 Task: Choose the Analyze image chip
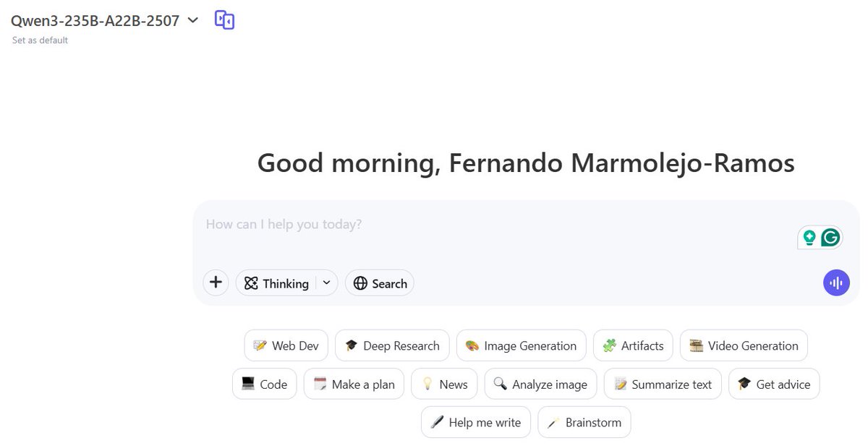click(x=540, y=384)
